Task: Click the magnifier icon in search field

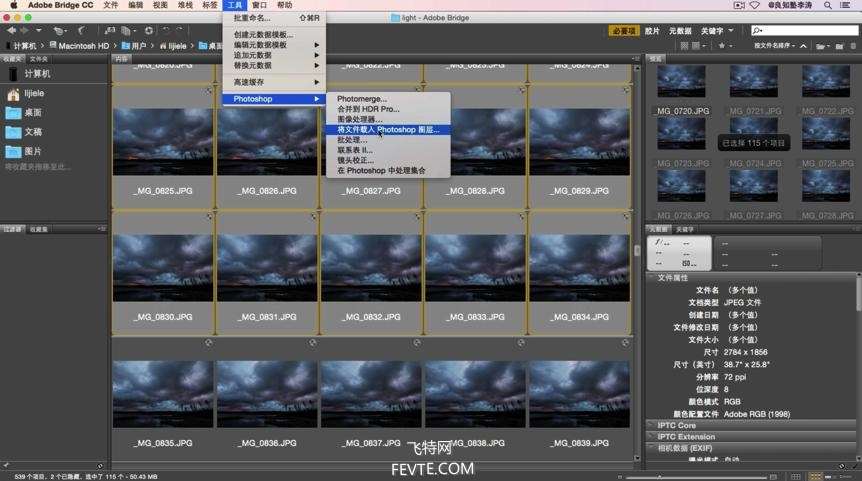Action: 758,30
